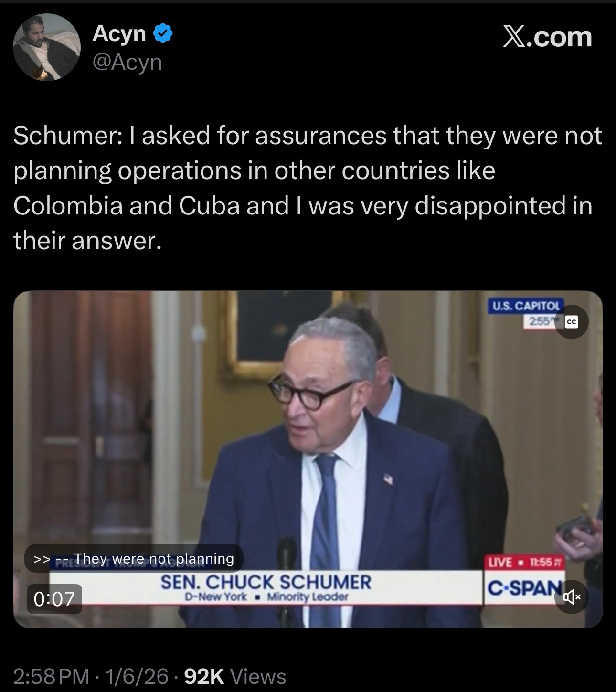Click the 'They were not planning' caption overlay
This screenshot has width=616, height=692.
tap(134, 558)
